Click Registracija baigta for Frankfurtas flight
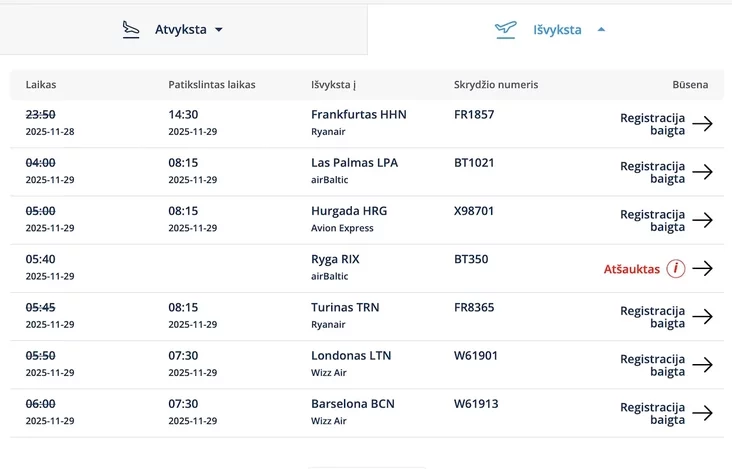 pos(652,124)
